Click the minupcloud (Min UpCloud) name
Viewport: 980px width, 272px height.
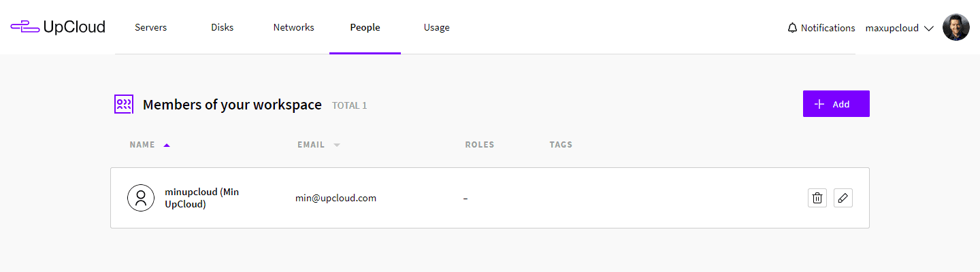click(x=202, y=198)
